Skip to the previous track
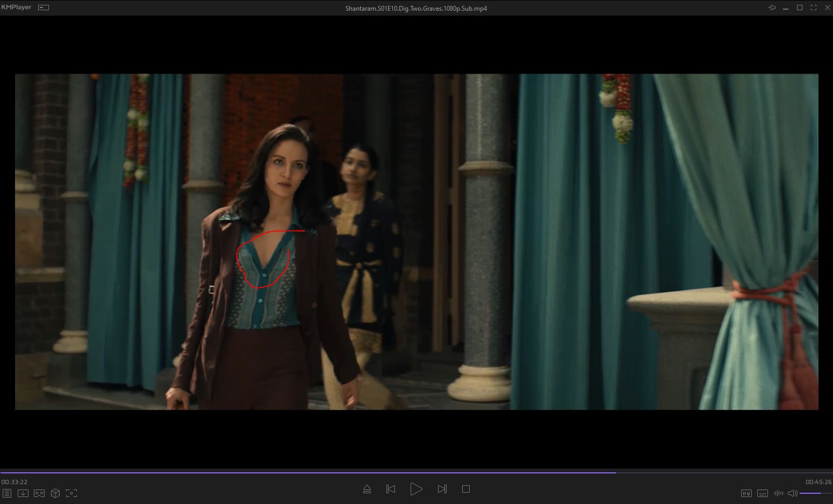 [391, 489]
